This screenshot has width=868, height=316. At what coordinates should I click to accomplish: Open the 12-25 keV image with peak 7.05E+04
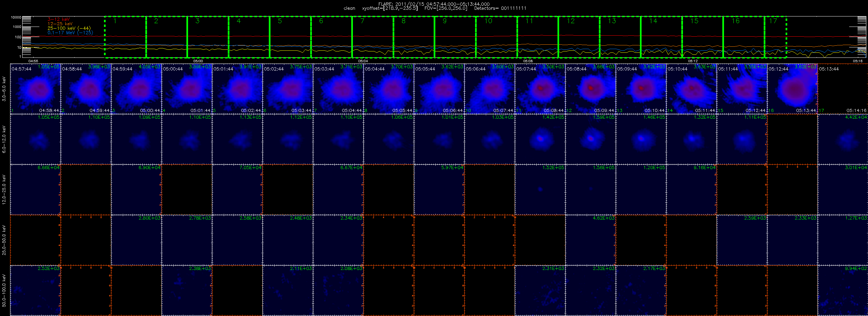(x=237, y=190)
